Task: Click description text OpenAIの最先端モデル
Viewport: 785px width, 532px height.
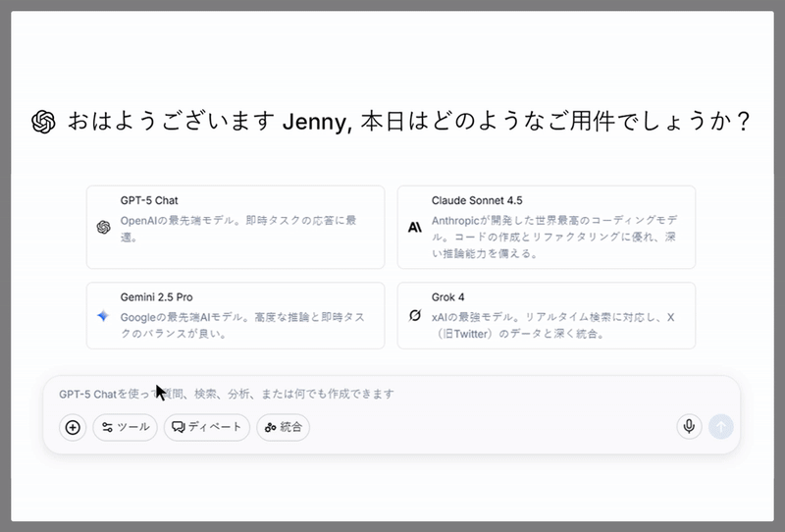Action: point(238,229)
